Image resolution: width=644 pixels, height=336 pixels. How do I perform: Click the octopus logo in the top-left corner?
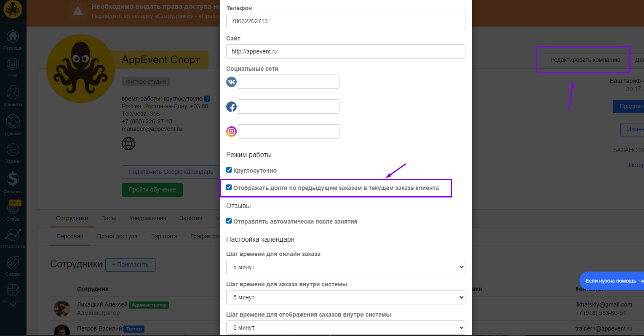click(13, 10)
